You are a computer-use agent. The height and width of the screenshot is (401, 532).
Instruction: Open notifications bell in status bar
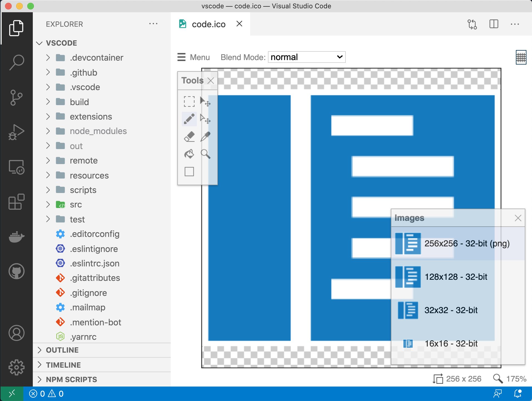click(x=518, y=394)
